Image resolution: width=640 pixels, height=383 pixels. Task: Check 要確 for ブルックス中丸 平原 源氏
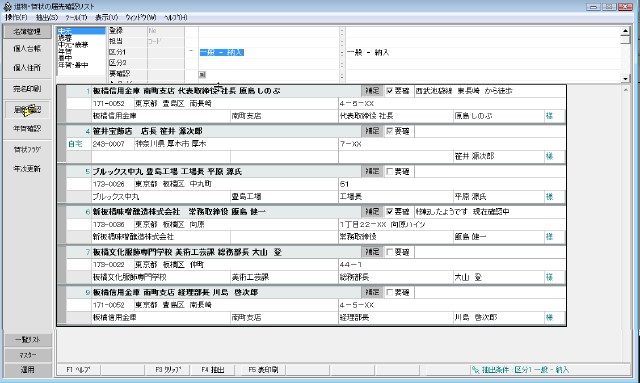389,171
